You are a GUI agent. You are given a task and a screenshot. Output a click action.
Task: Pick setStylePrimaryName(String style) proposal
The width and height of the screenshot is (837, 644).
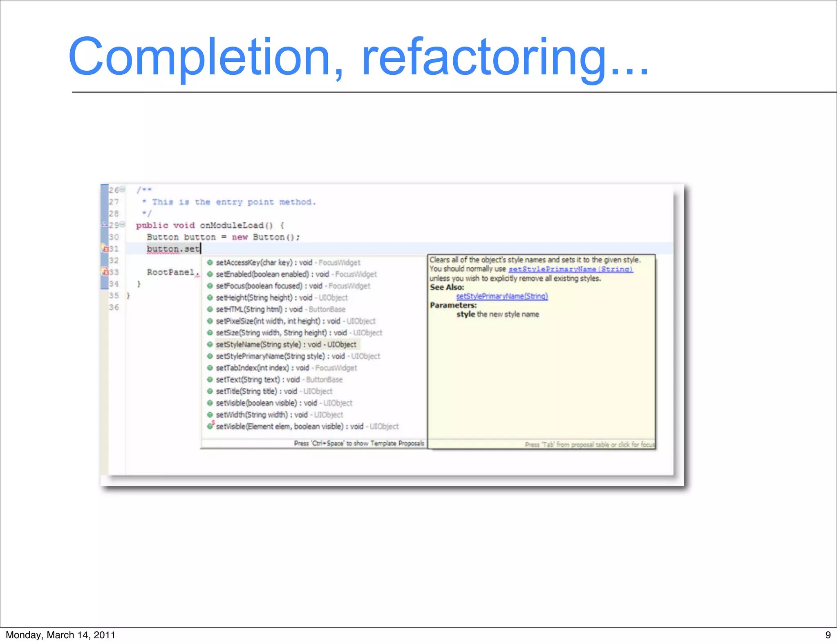tap(298, 356)
